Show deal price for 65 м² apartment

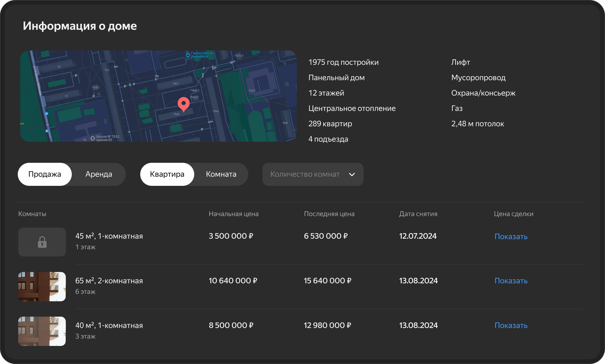pyautogui.click(x=511, y=281)
